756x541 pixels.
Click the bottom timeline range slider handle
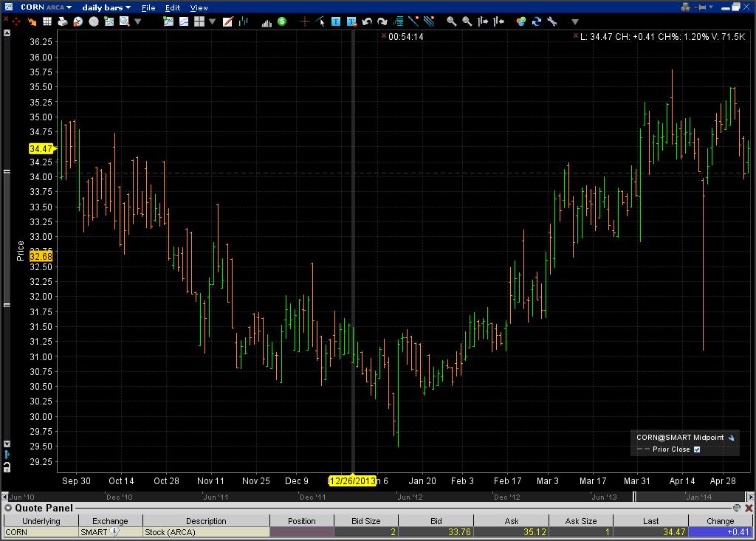pyautogui.click(x=634, y=497)
